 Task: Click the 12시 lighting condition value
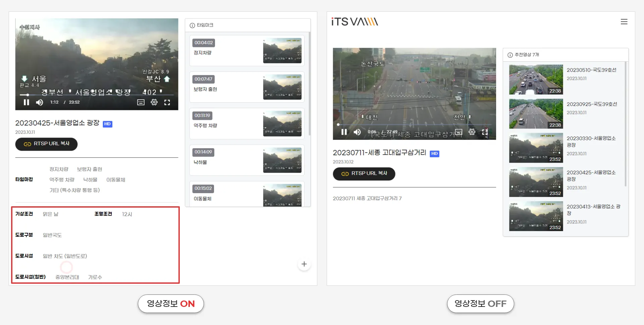(127, 214)
